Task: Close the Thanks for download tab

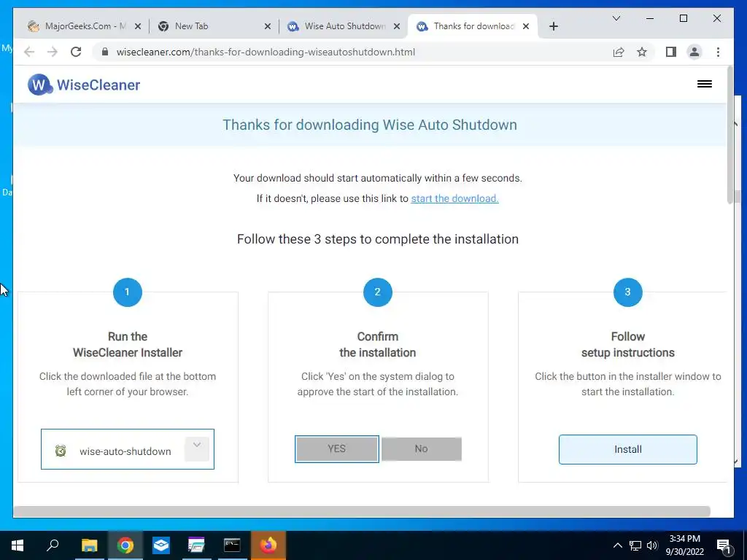Action: 526,26
